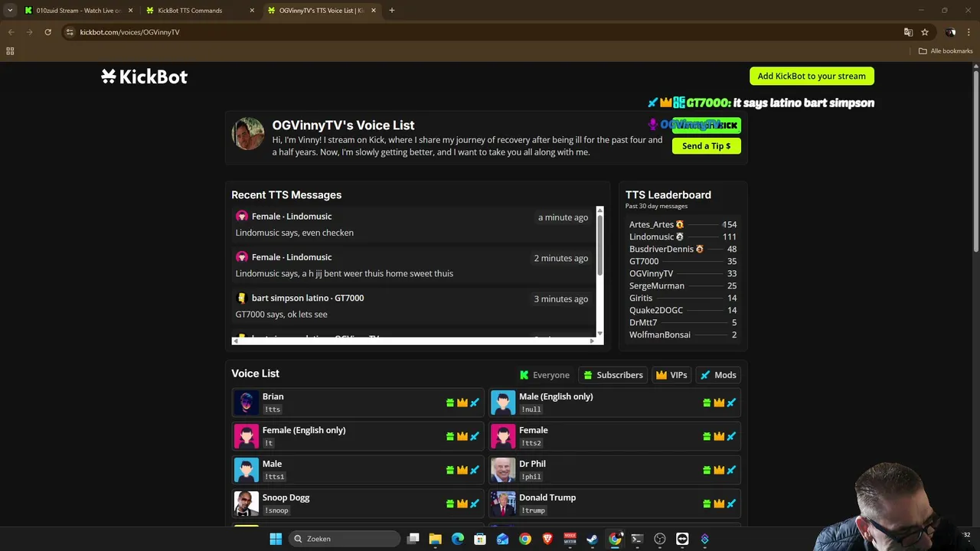980x551 pixels.
Task: Click the Send a Tip $ button
Action: point(706,145)
